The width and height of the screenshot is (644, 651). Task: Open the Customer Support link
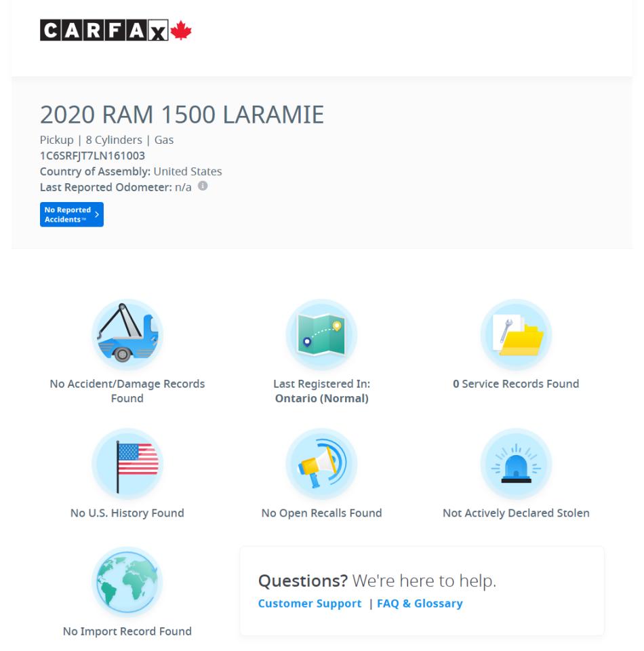(x=310, y=604)
